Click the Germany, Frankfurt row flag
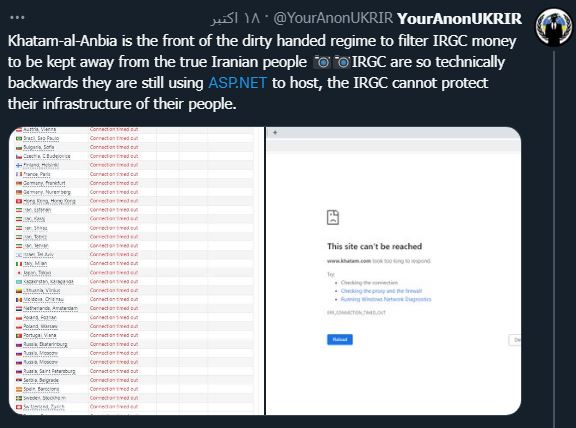This screenshot has height=428, width=576. [x=19, y=183]
